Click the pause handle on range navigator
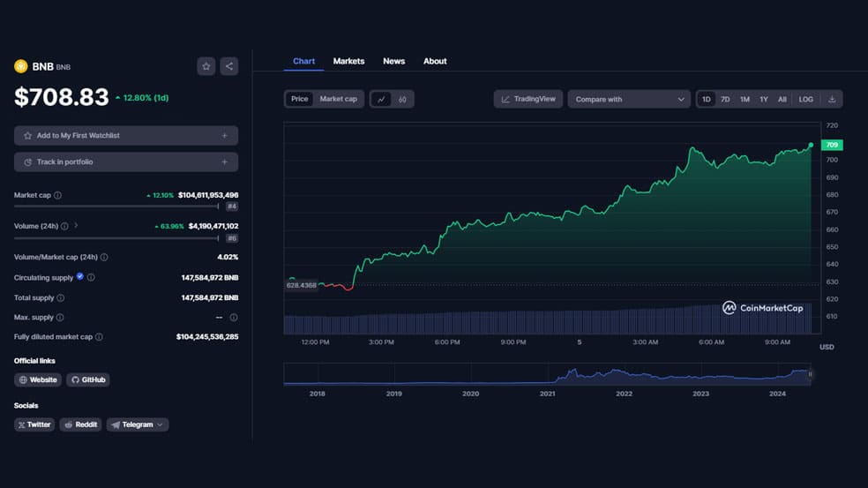868x488 pixels. tap(810, 374)
